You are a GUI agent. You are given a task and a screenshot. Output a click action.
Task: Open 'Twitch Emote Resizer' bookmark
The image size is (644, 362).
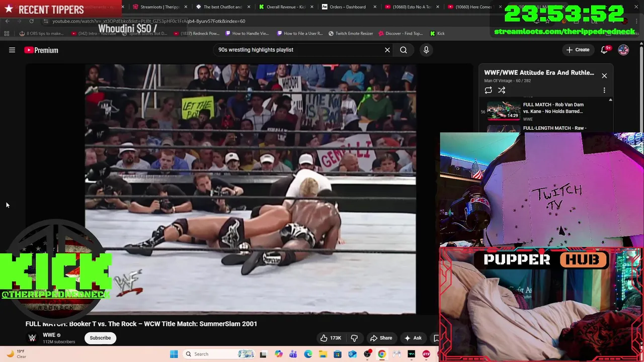pos(351,34)
